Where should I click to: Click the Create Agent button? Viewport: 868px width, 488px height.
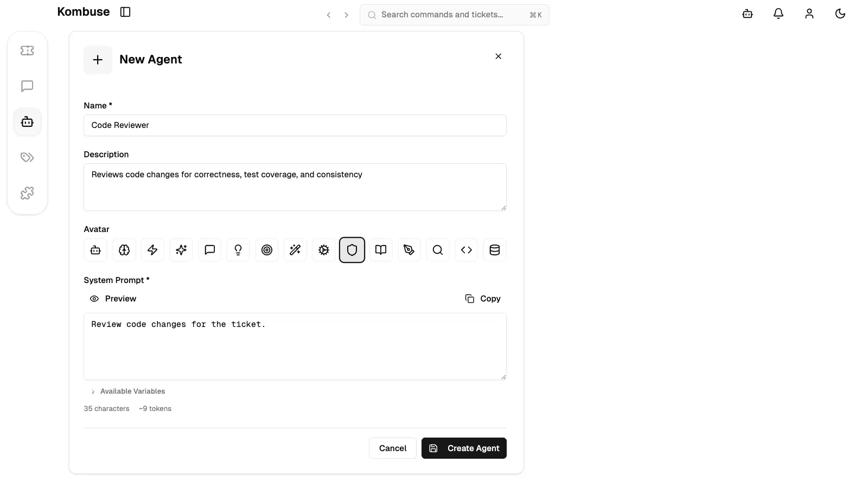pyautogui.click(x=464, y=448)
